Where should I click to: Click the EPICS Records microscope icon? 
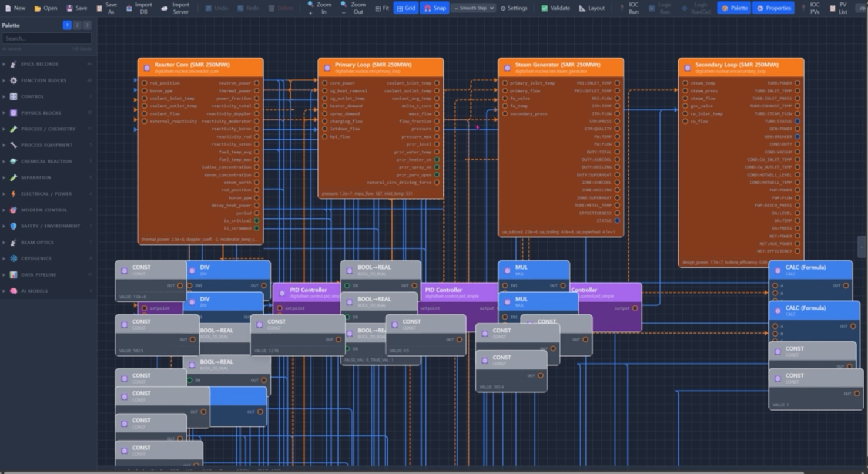(x=14, y=64)
